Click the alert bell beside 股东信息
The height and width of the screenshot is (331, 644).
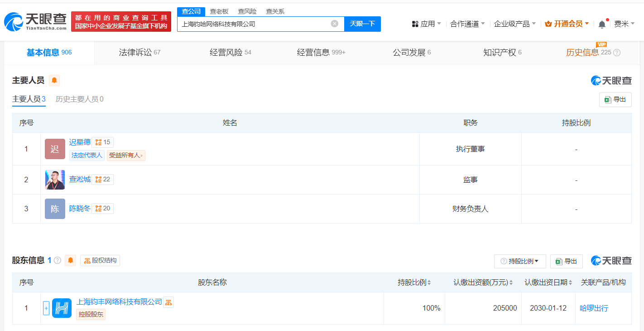pos(70,260)
